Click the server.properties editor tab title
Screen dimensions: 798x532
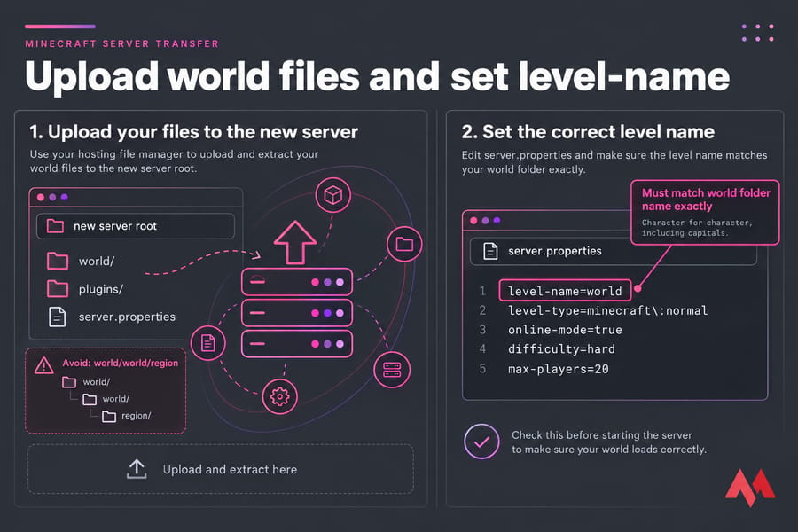[x=555, y=251]
